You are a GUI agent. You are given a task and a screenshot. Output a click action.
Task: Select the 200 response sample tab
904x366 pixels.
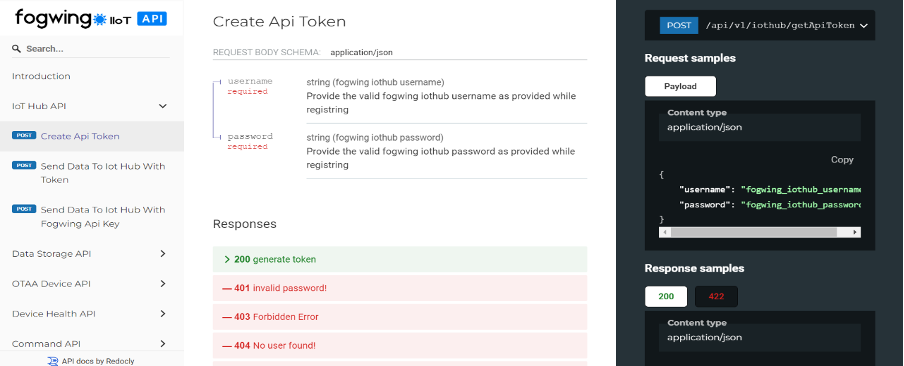click(666, 296)
